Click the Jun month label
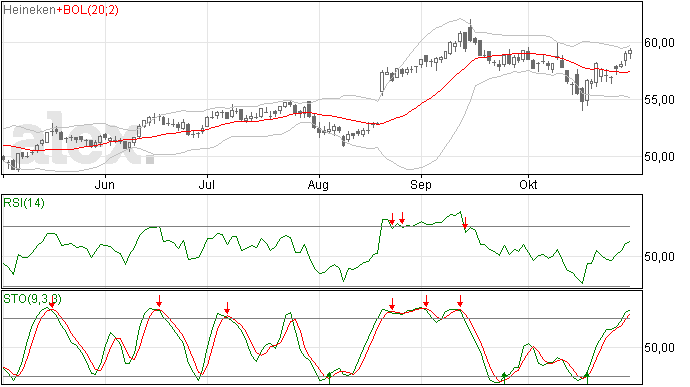Screen dimensions: 690x387 point(105,185)
